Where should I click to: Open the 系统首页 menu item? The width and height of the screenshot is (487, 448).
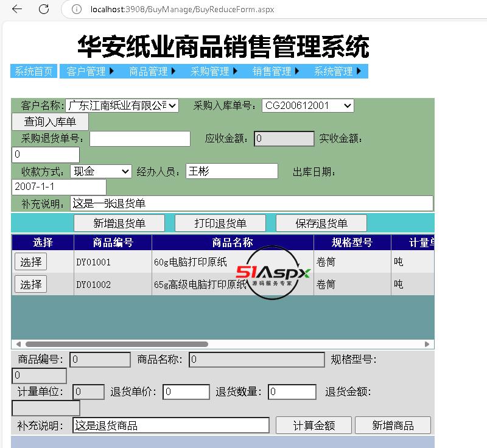pyautogui.click(x=34, y=71)
